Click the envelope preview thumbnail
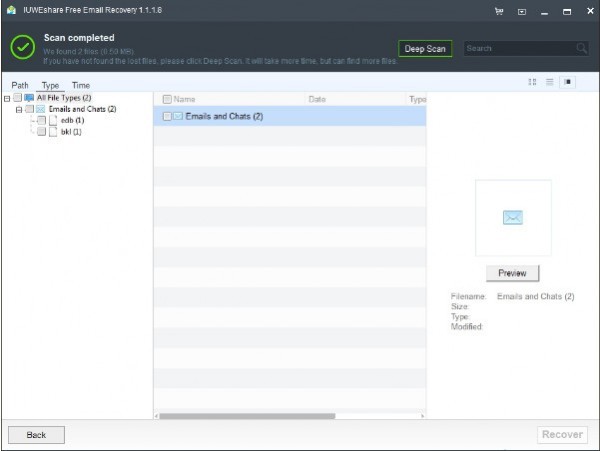Viewport: 600px width, 451px height. tap(513, 218)
